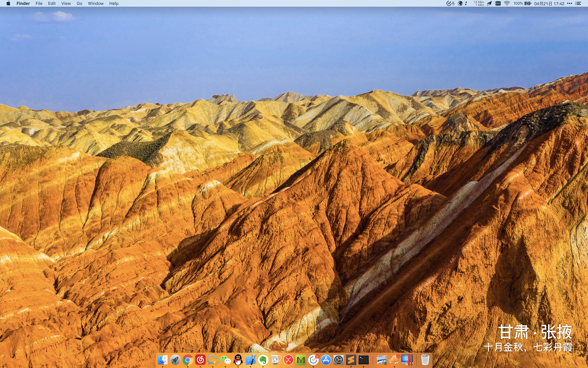Open the Finder application menu
The width and height of the screenshot is (588, 368).
(x=23, y=3)
